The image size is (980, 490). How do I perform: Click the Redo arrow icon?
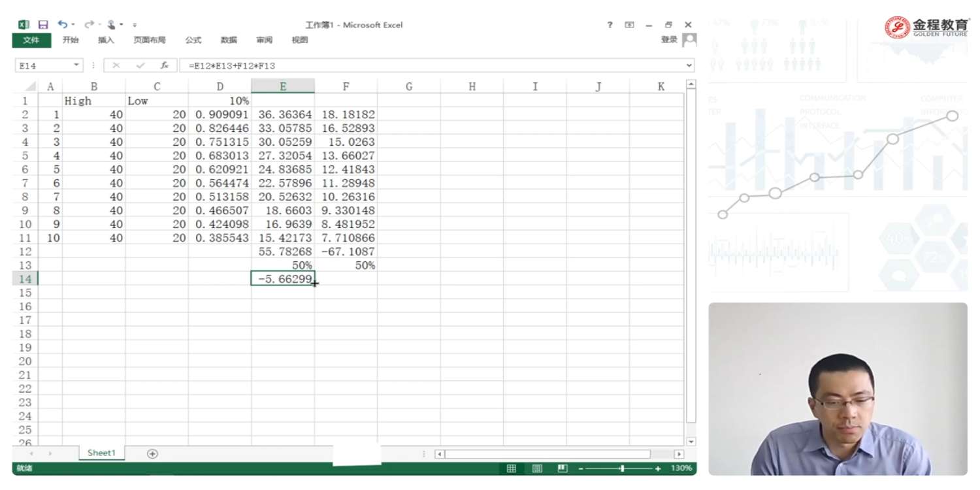[89, 25]
